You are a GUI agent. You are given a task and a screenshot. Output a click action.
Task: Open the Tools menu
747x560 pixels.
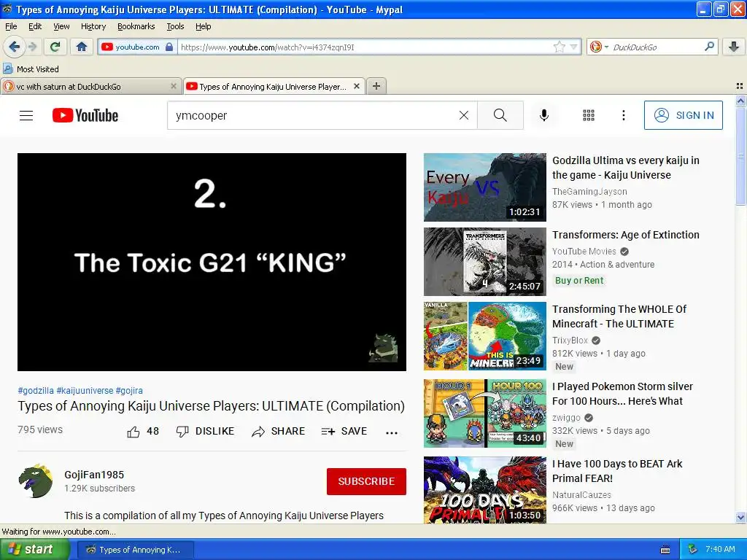175,26
